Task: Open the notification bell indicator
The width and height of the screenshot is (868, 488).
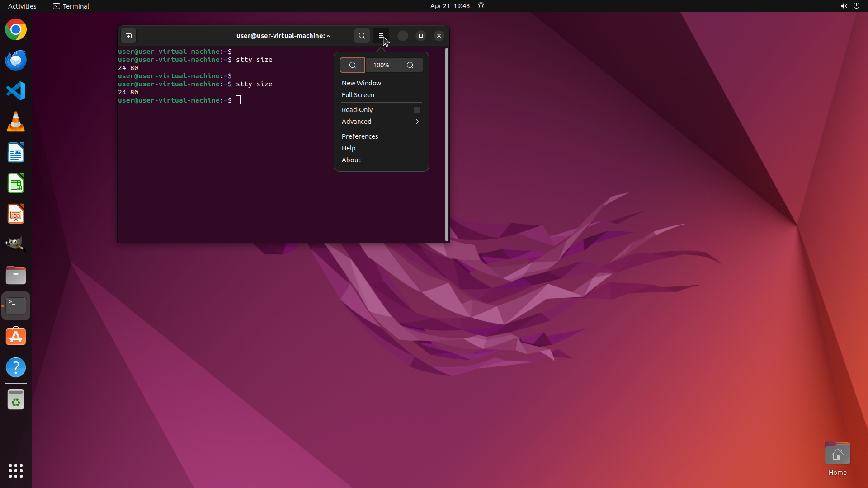Action: (481, 6)
